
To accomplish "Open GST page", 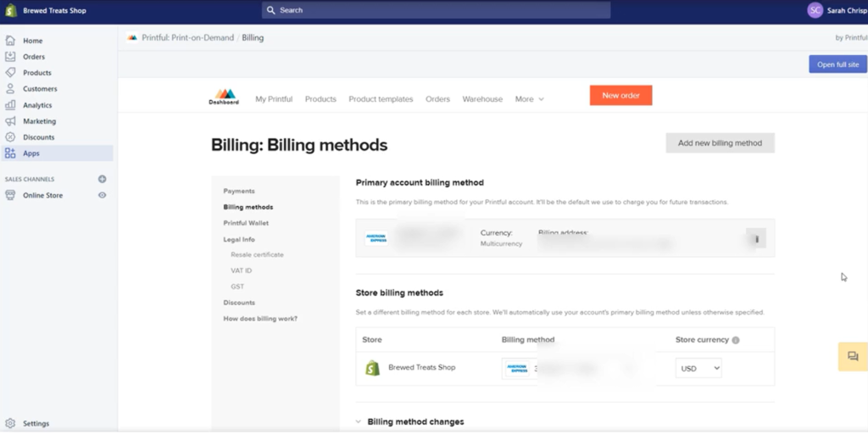I will pos(237,287).
